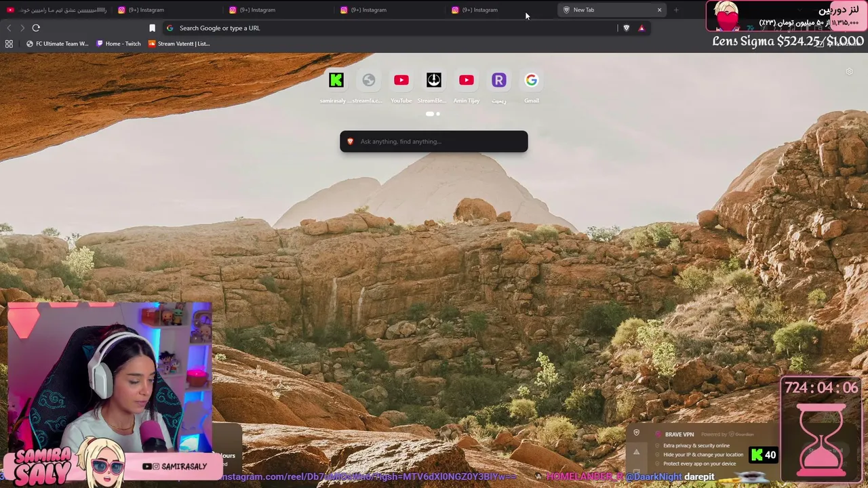The width and height of the screenshot is (868, 488).
Task: Click the Ask anything, find anything search box
Action: [434, 142]
